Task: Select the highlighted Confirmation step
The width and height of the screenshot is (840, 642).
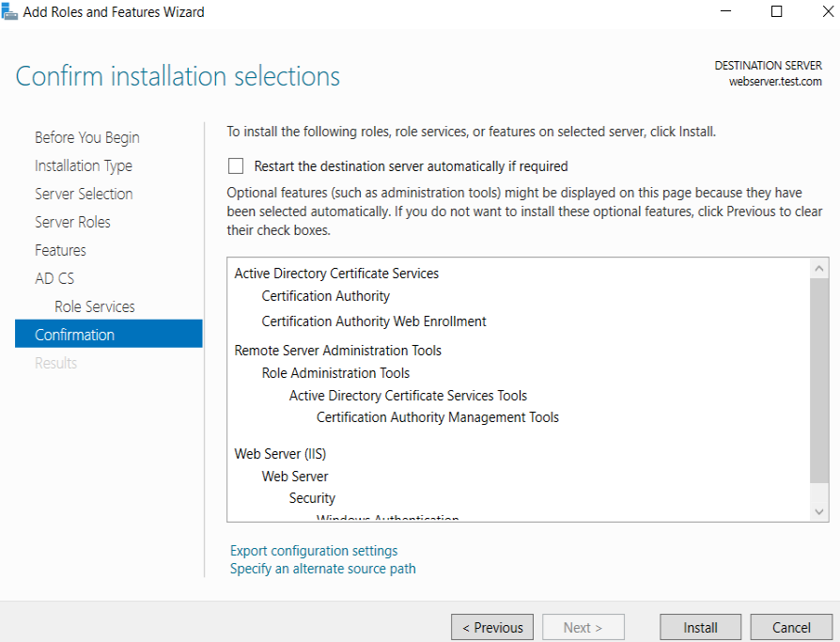Action: 109,334
